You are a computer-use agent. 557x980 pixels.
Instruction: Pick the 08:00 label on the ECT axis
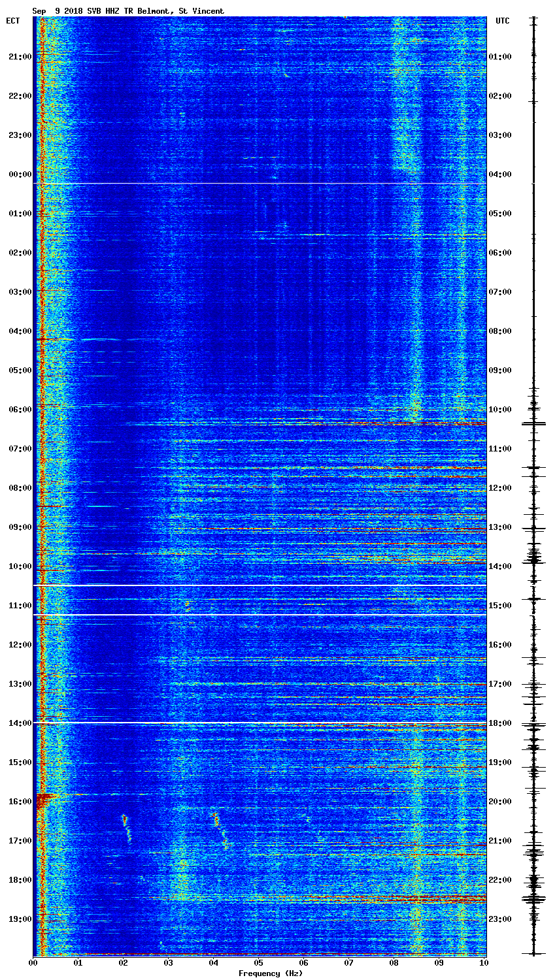pos(19,488)
